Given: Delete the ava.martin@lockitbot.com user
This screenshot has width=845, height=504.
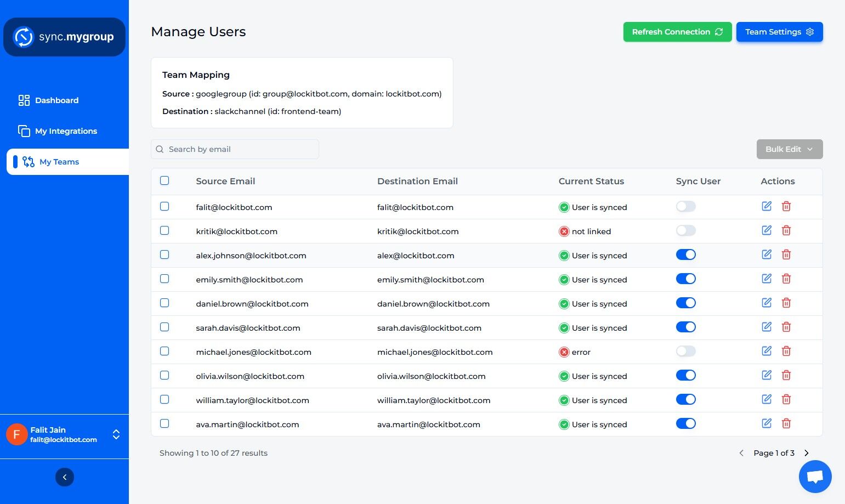Looking at the screenshot, I should (786, 423).
